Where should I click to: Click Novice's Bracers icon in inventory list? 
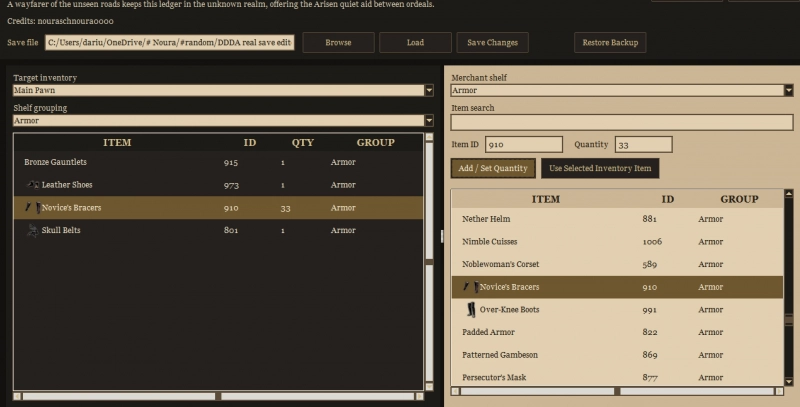(x=33, y=208)
